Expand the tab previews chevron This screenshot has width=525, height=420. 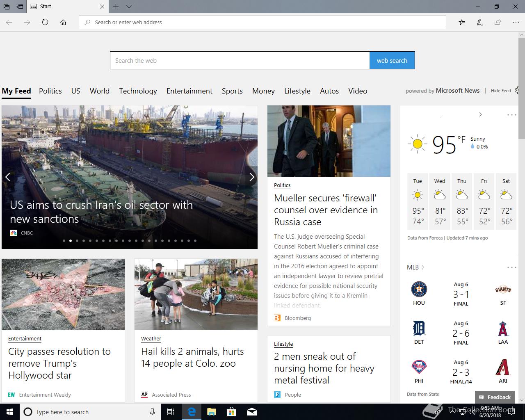pos(129,7)
